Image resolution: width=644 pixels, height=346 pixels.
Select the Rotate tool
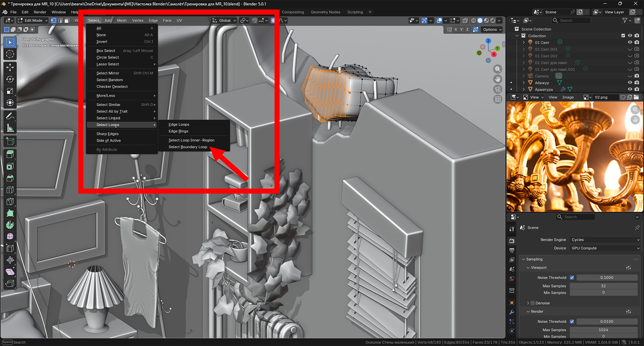pyautogui.click(x=10, y=79)
